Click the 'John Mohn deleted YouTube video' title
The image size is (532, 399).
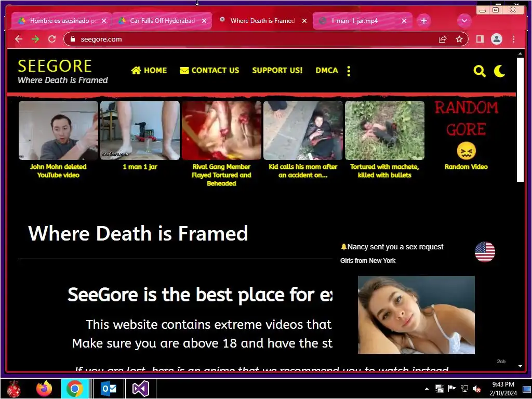click(58, 171)
